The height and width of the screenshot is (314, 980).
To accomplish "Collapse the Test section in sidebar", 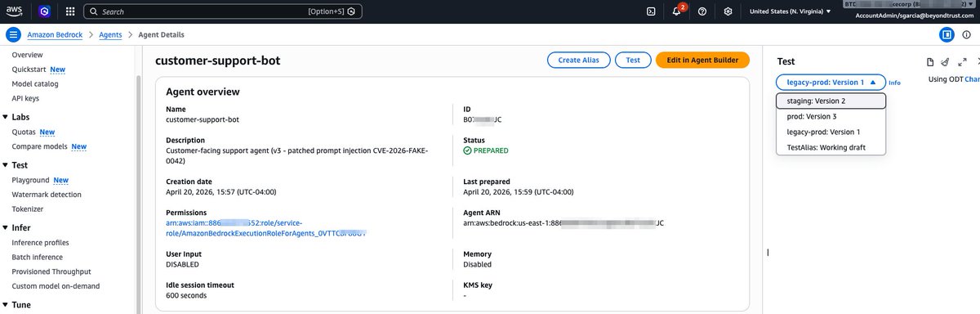I will [x=6, y=165].
